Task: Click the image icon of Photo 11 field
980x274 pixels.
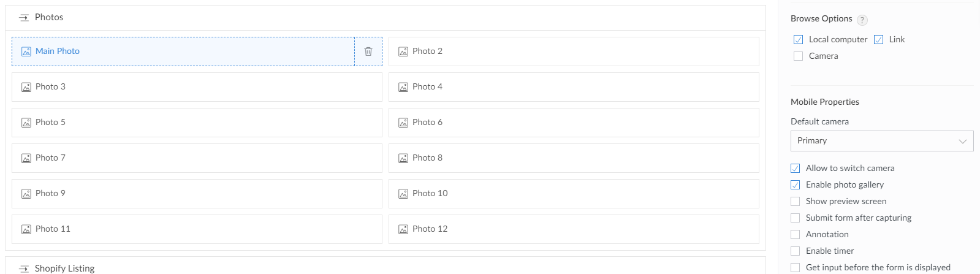Action: pos(26,229)
